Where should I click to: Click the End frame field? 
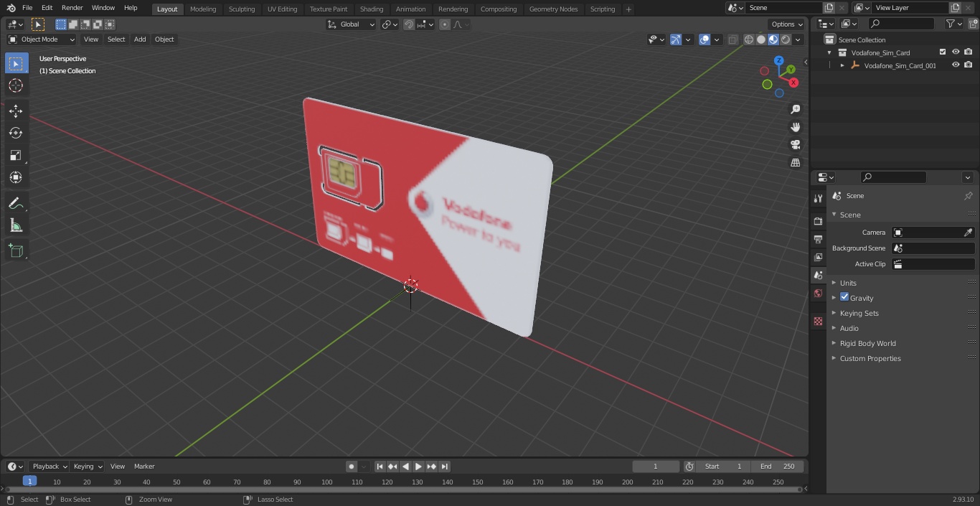click(778, 467)
